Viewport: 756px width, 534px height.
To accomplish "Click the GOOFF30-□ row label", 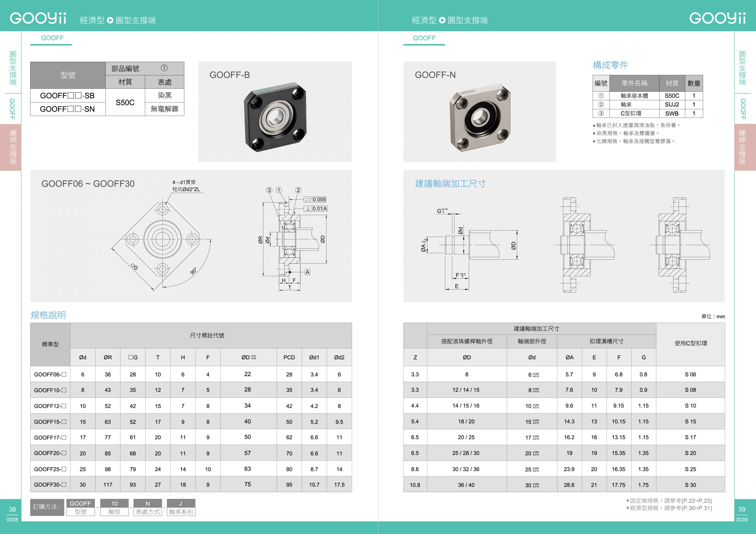I will click(50, 485).
